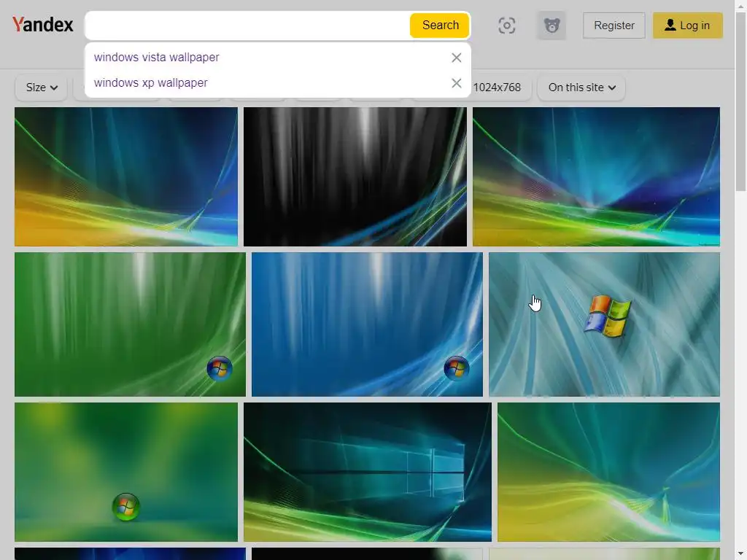Click the Register button
747x560 pixels.
click(614, 26)
